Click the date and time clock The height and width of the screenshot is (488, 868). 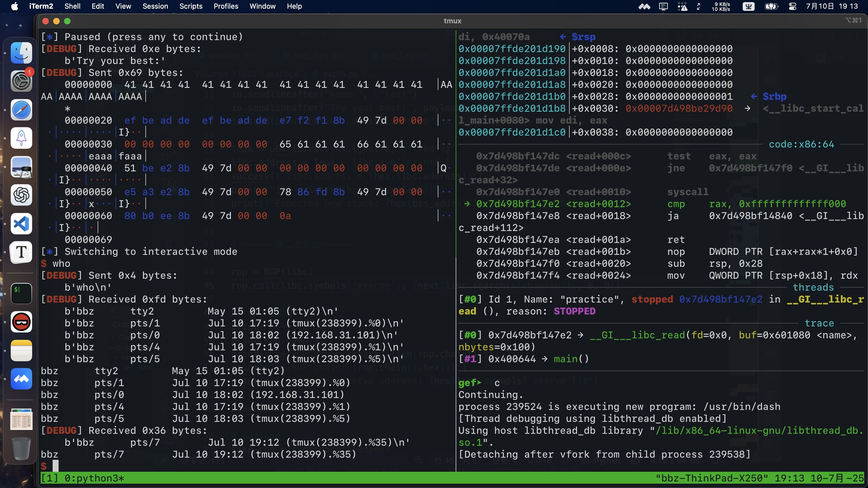(832, 7)
